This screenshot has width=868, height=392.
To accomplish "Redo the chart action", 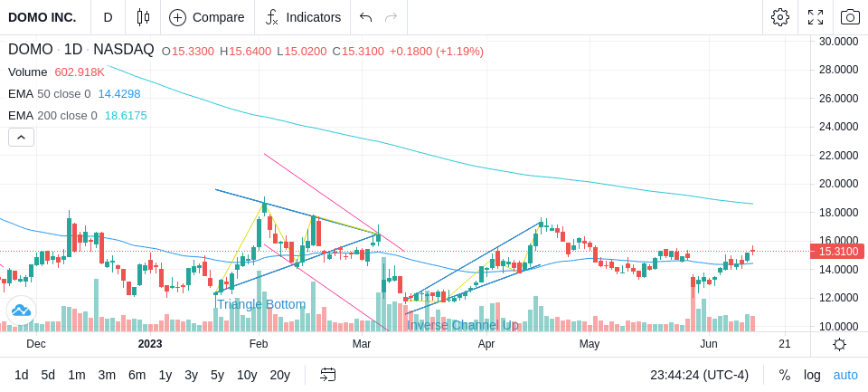I will (x=392, y=17).
